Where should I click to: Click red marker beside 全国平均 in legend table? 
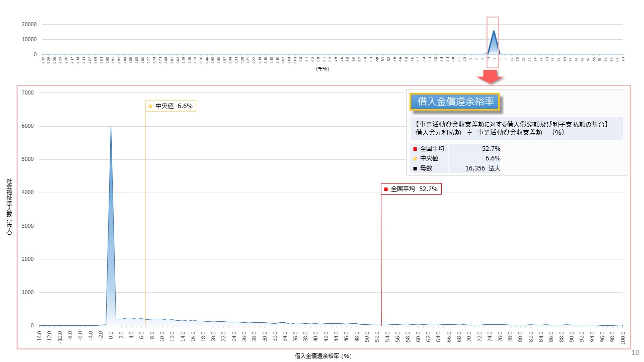[x=414, y=148]
